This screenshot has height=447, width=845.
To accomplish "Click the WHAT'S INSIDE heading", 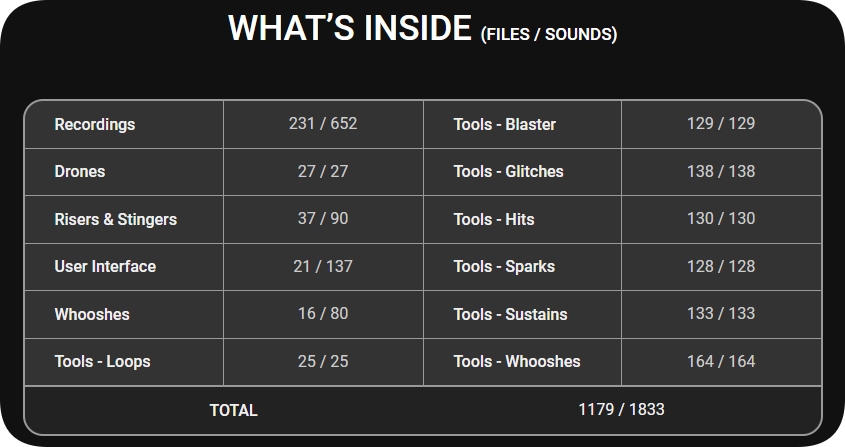I will click(x=350, y=28).
